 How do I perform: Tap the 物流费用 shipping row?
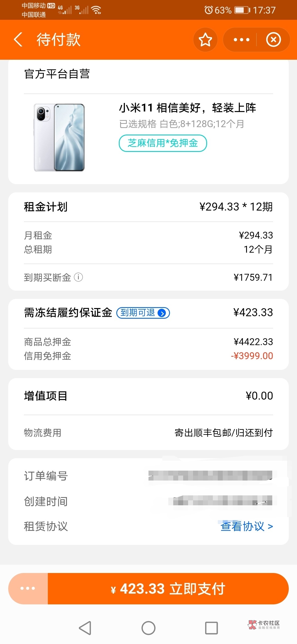click(x=148, y=433)
